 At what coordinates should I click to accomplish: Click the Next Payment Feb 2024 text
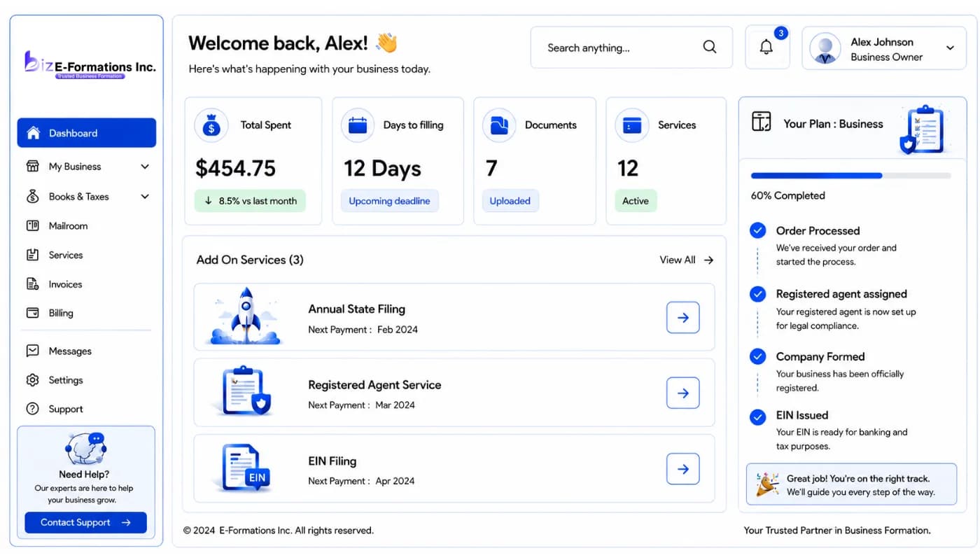point(363,330)
